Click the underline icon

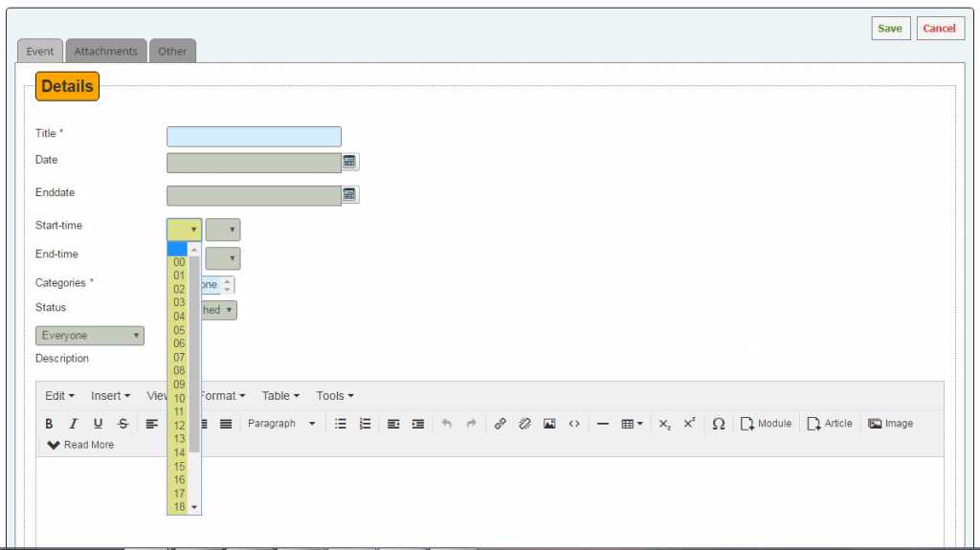[98, 424]
